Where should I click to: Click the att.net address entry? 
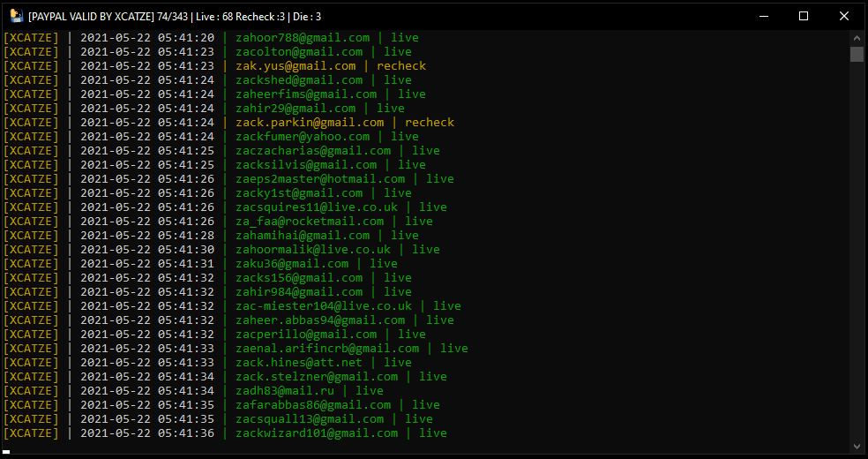tap(299, 363)
